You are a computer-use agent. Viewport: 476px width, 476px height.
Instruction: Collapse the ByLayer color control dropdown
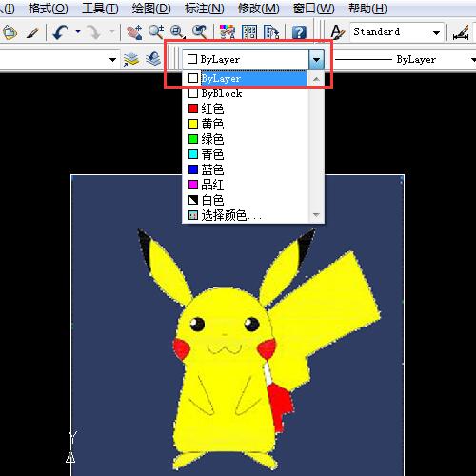316,59
